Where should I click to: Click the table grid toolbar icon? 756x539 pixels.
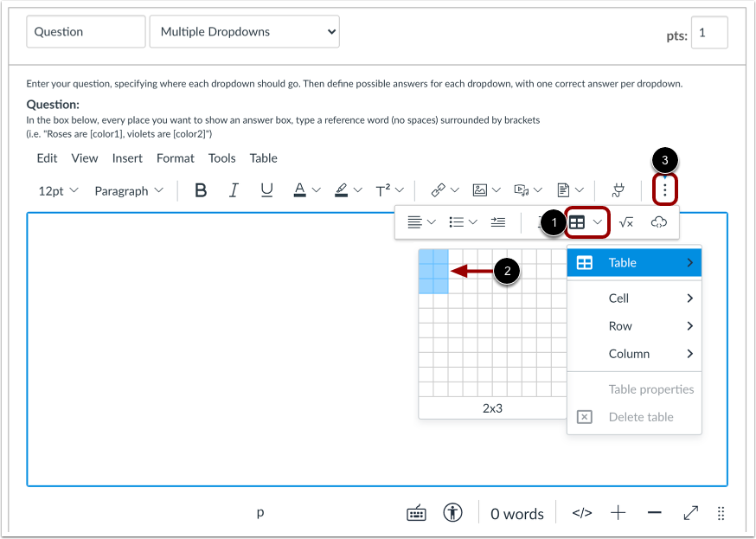point(577,222)
